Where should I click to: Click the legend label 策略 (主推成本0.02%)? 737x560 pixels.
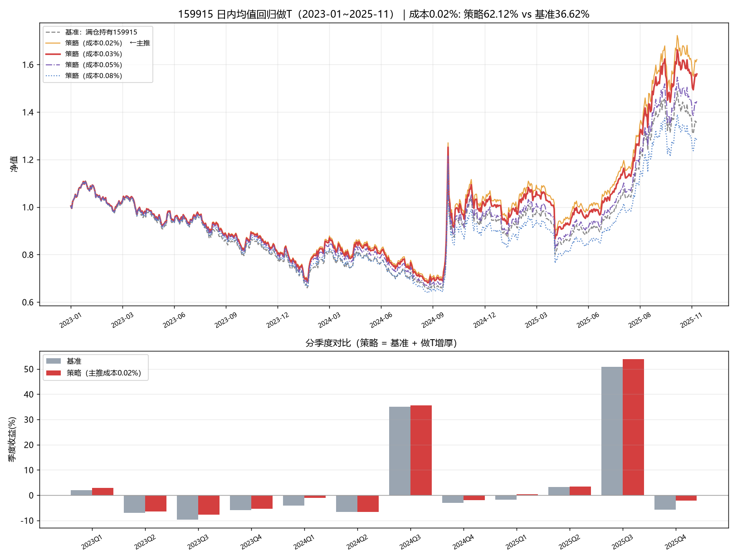[104, 373]
